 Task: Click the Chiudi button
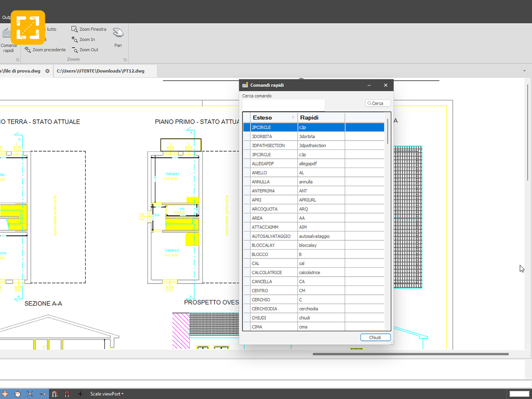(375, 337)
